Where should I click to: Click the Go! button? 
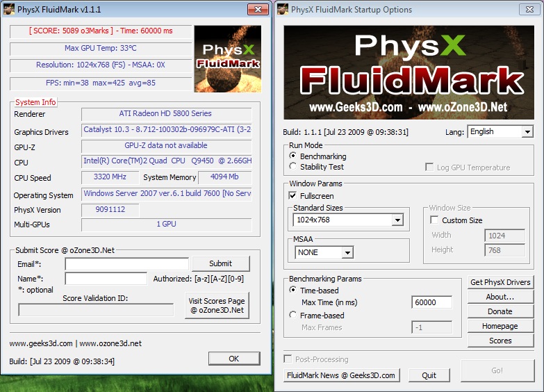(x=497, y=370)
